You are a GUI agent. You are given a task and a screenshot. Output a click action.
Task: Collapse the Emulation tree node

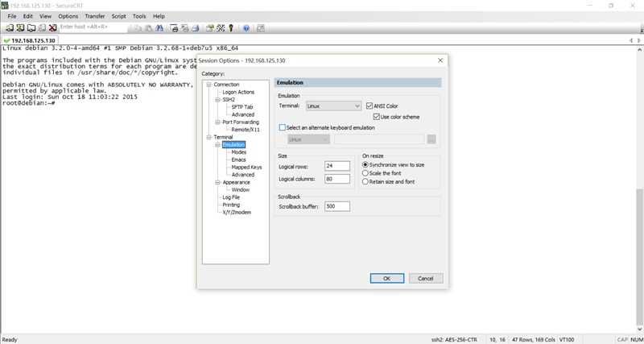[x=217, y=145]
